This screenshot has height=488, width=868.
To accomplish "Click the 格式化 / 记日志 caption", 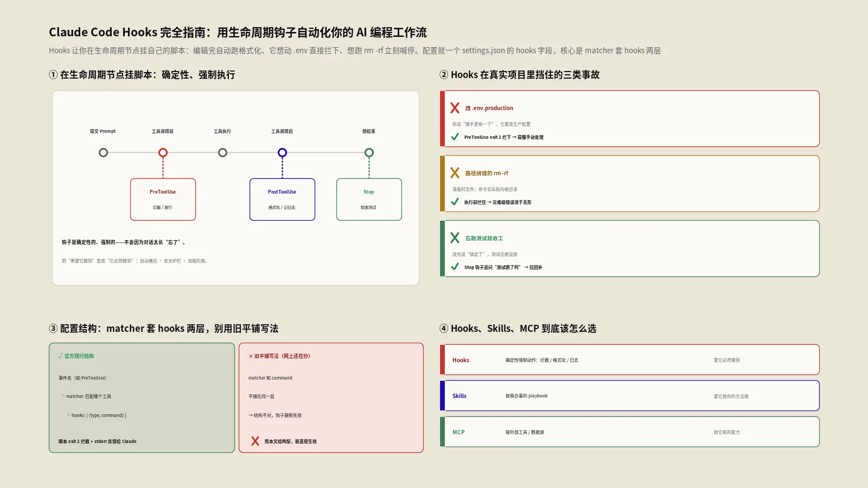I will click(x=282, y=208).
